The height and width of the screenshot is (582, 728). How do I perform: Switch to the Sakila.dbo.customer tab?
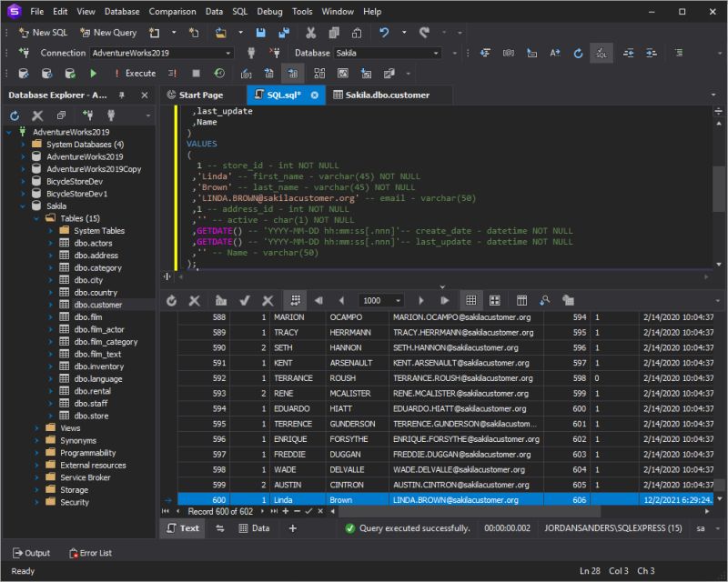point(380,95)
